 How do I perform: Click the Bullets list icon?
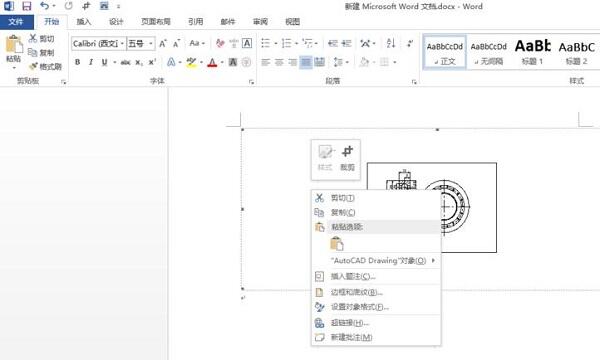coord(265,43)
